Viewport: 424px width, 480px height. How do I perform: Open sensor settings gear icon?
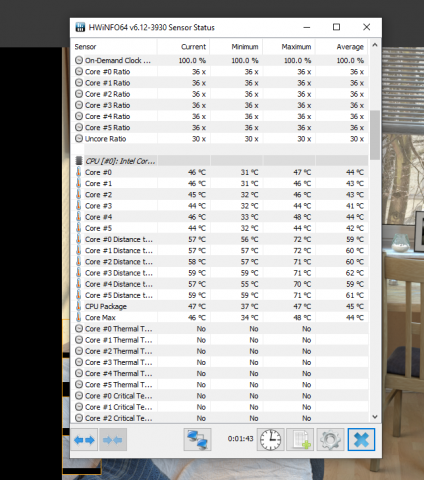(330, 440)
